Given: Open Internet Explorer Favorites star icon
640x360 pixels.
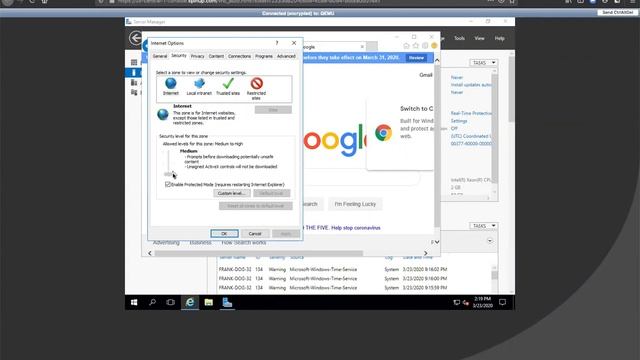Looking at the screenshot, I should click(416, 46).
